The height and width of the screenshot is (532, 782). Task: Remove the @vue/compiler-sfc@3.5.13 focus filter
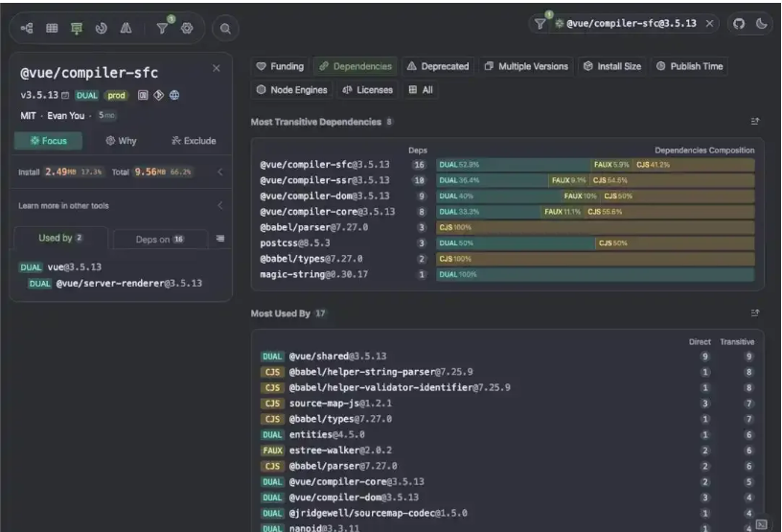click(709, 23)
